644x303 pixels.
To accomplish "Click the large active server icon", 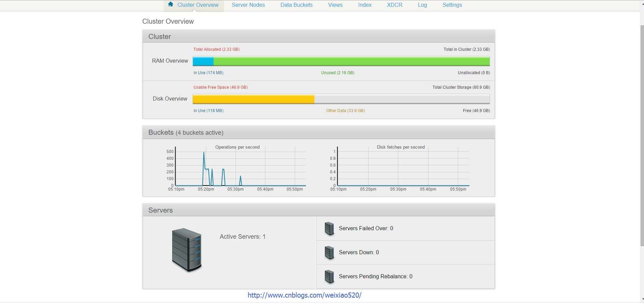I will pos(187,250).
